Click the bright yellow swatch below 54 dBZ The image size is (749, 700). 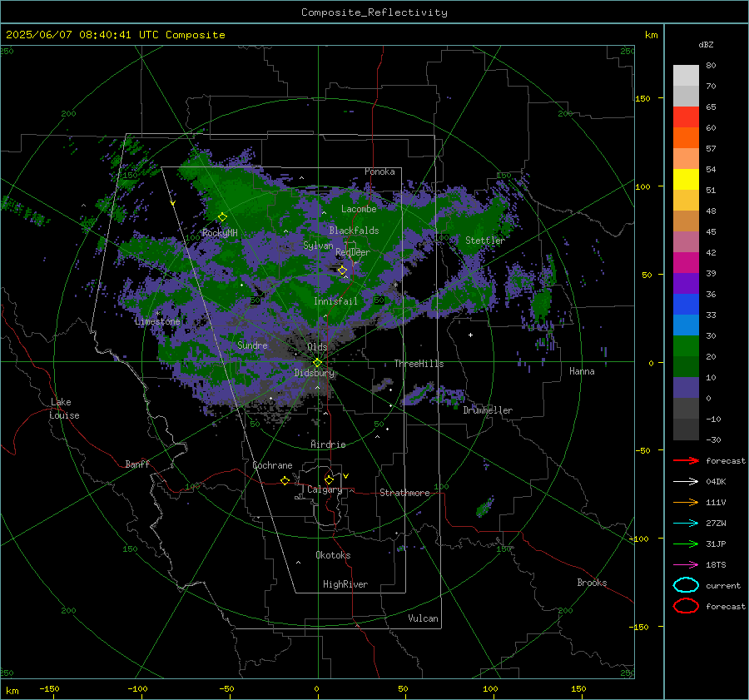point(686,180)
